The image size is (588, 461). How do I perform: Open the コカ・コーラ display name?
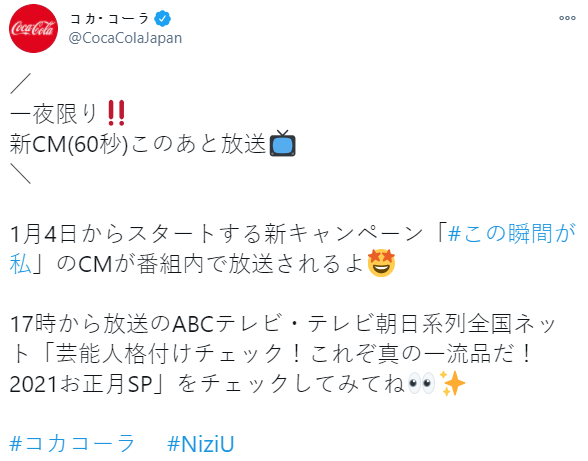(x=110, y=18)
